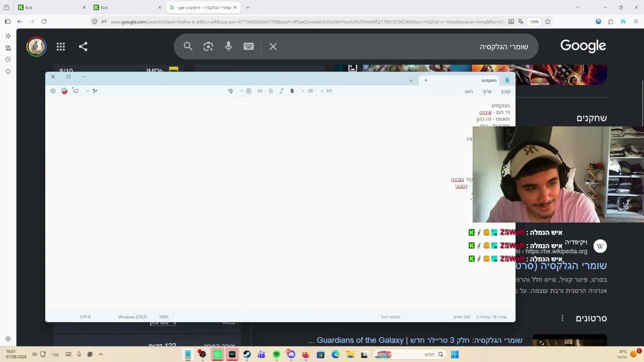
Task: Open the ערוך (Edit) menu in Notepad
Action: pos(487,92)
